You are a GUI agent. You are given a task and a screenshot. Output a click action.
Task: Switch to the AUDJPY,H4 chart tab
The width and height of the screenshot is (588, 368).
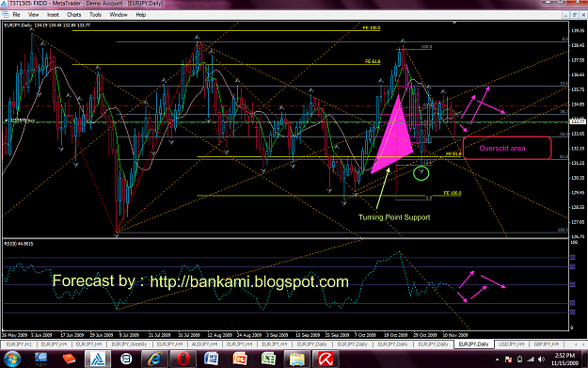tap(204, 344)
